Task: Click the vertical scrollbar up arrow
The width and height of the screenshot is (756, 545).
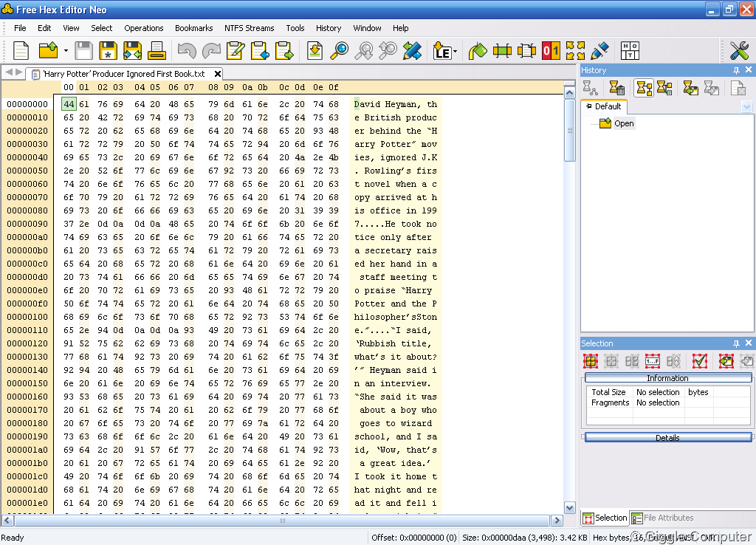Action: pos(569,92)
